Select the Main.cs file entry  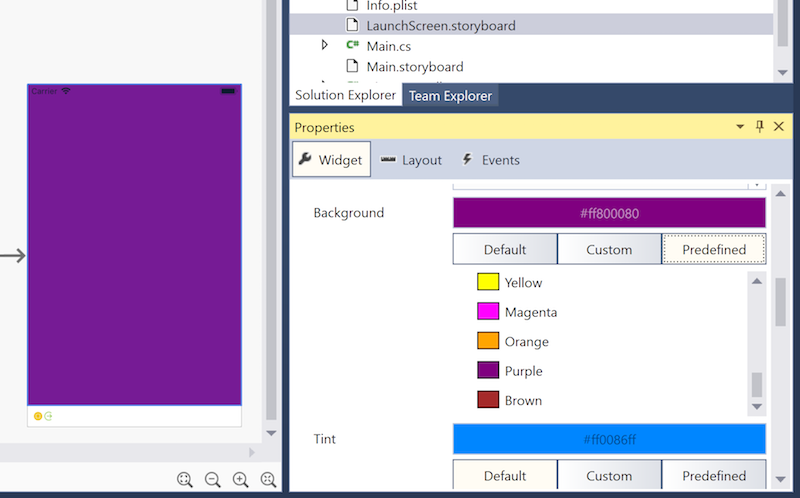(389, 46)
